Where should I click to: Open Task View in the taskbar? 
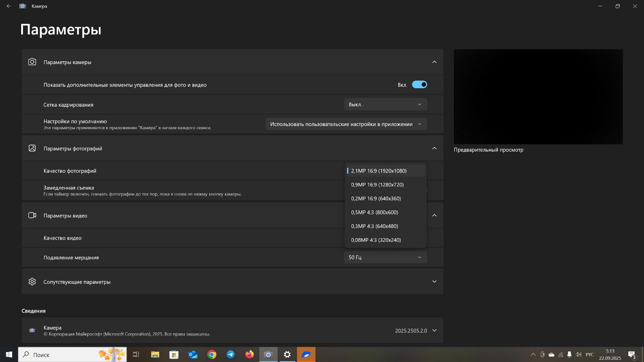[136, 355]
